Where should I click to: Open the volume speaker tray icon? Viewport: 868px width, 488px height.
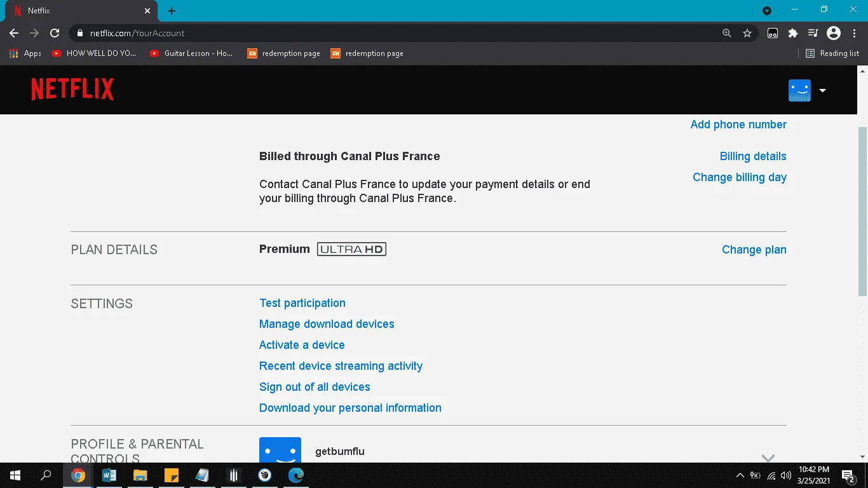[787, 475]
